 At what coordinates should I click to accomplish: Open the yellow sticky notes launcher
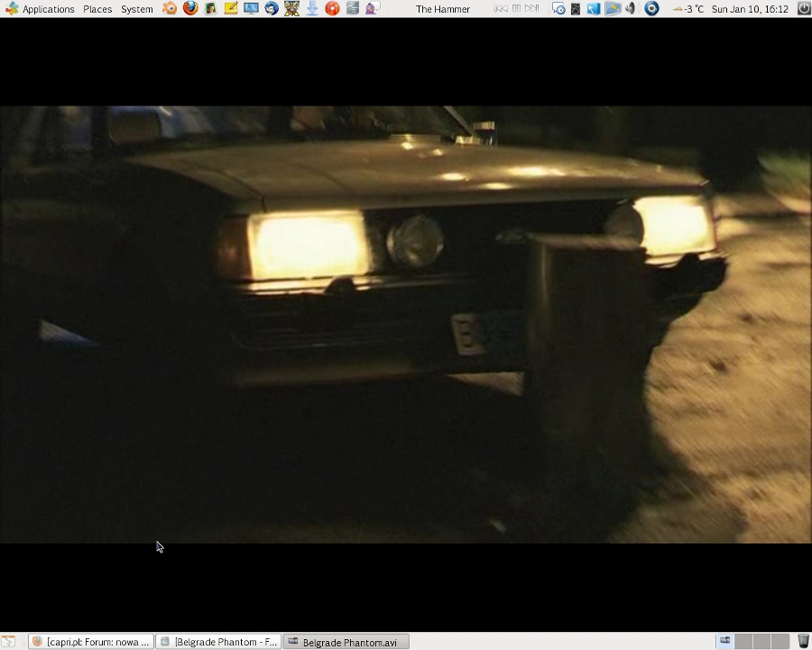(x=231, y=8)
